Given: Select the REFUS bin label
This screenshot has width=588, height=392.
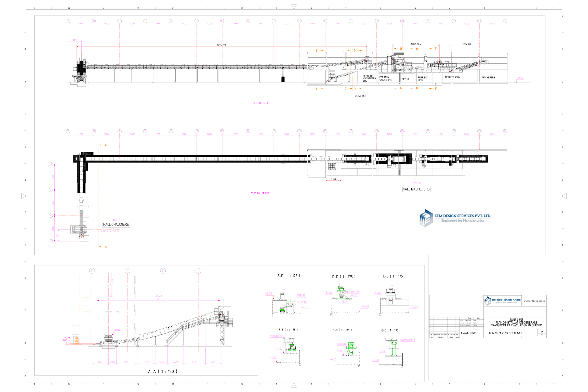Looking at the screenshot, I should 405,79.
